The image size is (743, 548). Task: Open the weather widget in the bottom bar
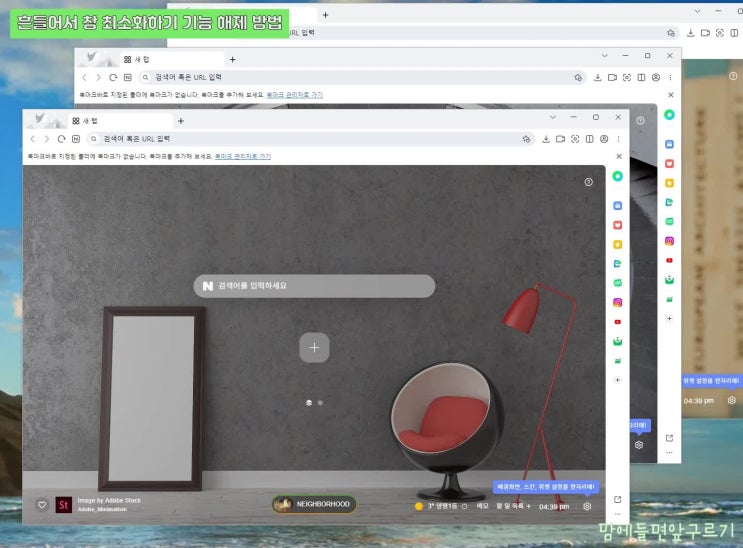coord(441,506)
